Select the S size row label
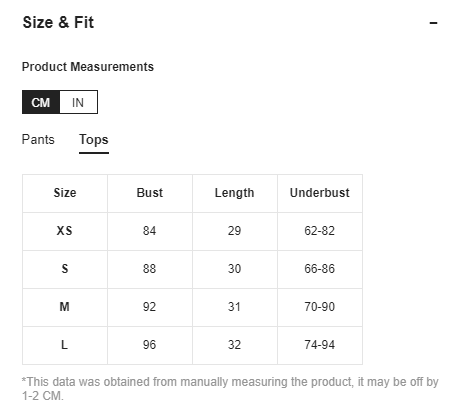The width and height of the screenshot is (459, 414). 65,269
